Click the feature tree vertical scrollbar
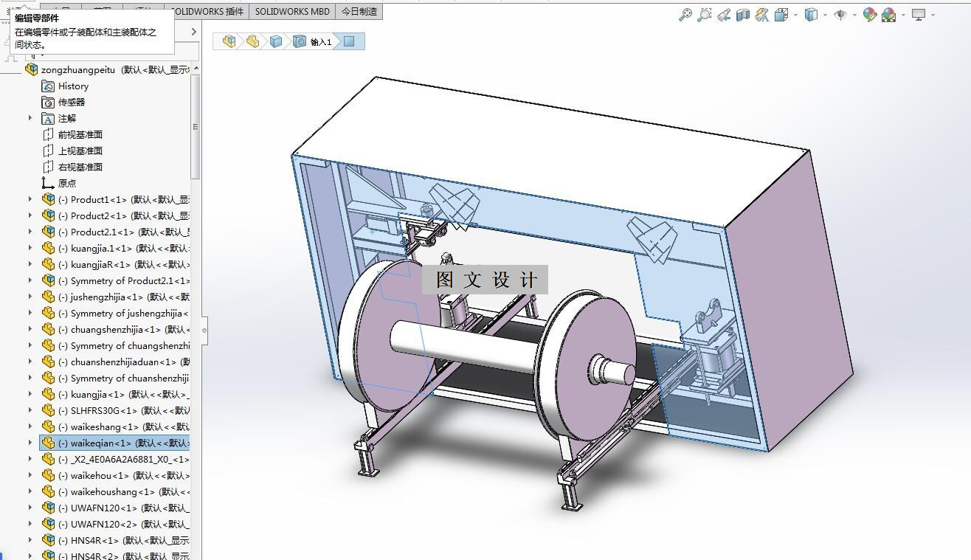Viewport: 971px width, 560px height. point(196,127)
